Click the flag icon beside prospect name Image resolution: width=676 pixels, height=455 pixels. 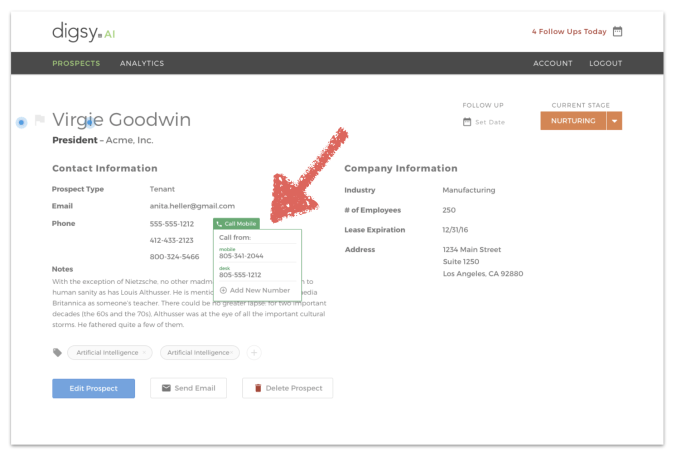coord(40,121)
